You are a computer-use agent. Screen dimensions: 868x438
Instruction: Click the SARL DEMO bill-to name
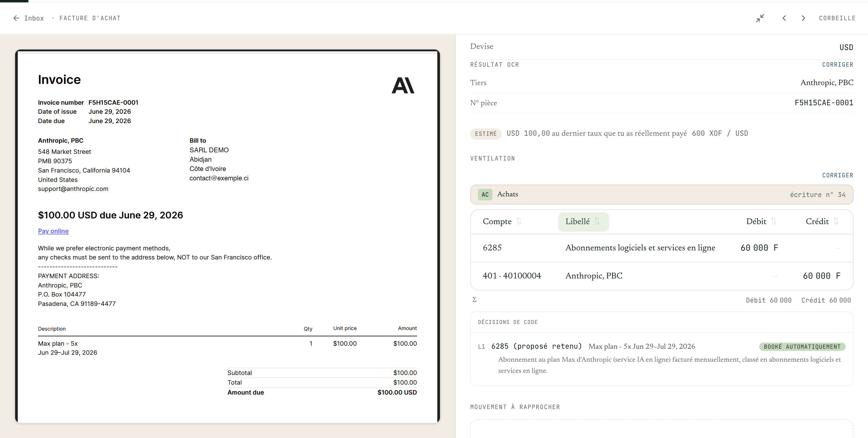[209, 150]
